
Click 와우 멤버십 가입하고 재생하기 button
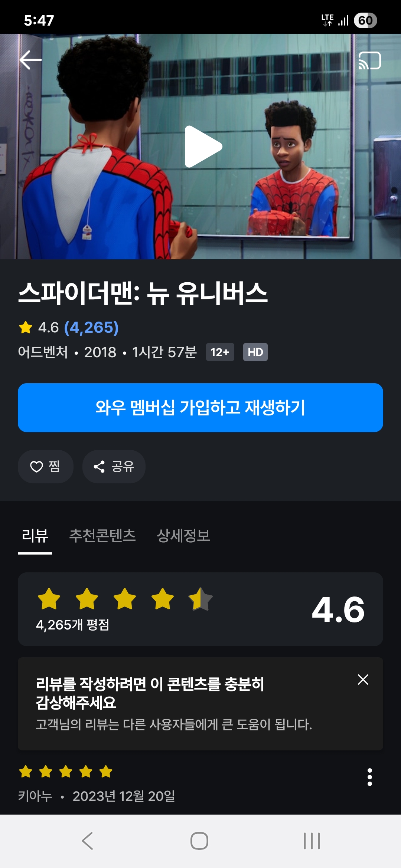coord(200,408)
